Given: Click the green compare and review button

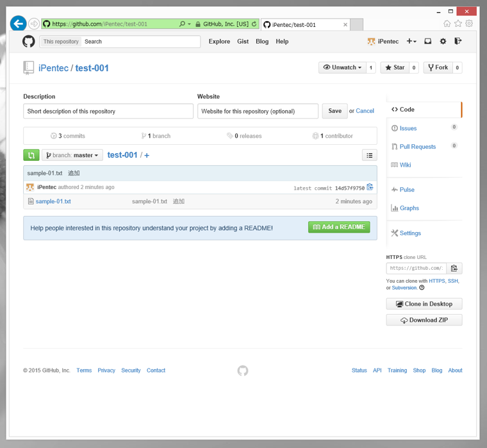Looking at the screenshot, I should click(31, 155).
